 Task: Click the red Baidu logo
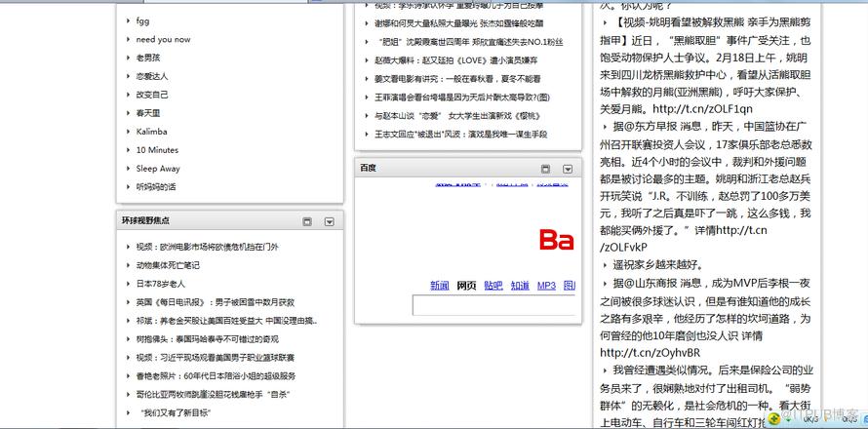557,240
